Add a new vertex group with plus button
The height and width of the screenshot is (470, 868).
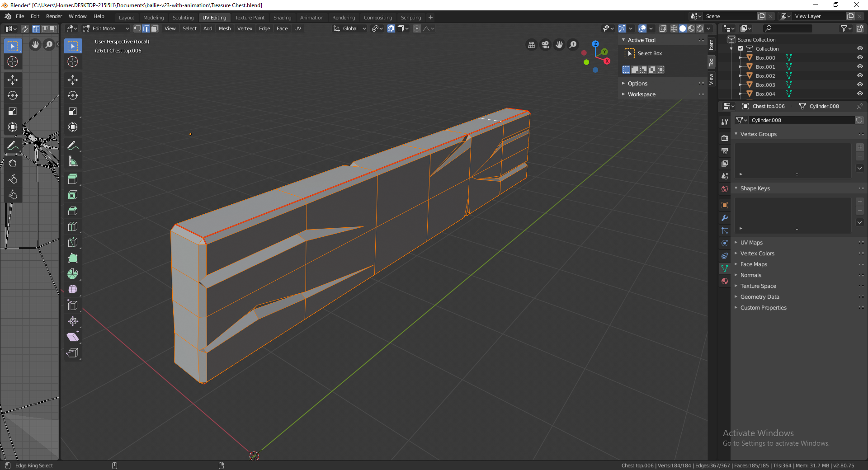[860, 147]
